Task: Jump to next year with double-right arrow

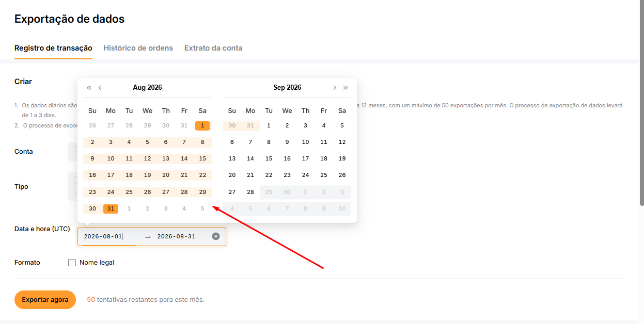Action: click(345, 88)
